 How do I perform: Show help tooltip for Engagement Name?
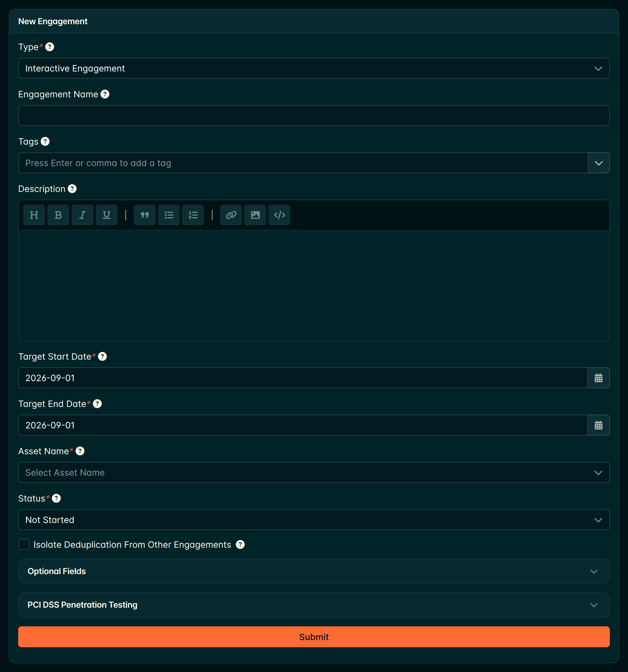105,94
